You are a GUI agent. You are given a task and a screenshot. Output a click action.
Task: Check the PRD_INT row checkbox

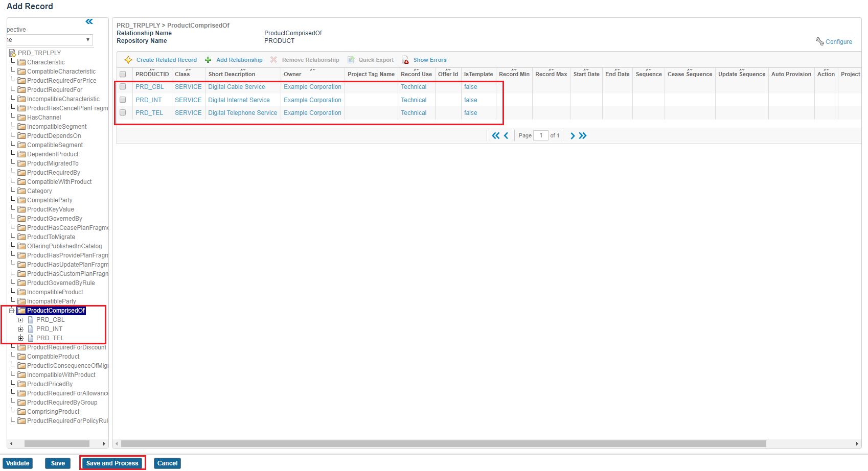(x=123, y=100)
